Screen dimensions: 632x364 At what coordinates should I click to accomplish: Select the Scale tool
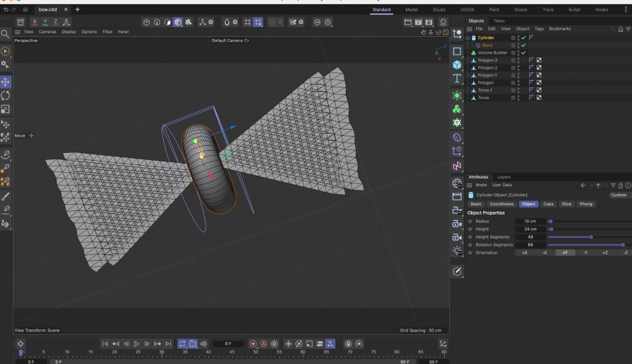coord(6,109)
